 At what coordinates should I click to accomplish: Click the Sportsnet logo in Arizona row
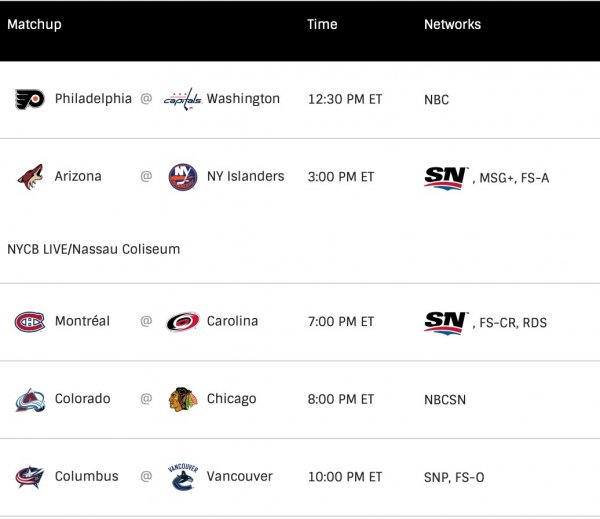point(445,177)
